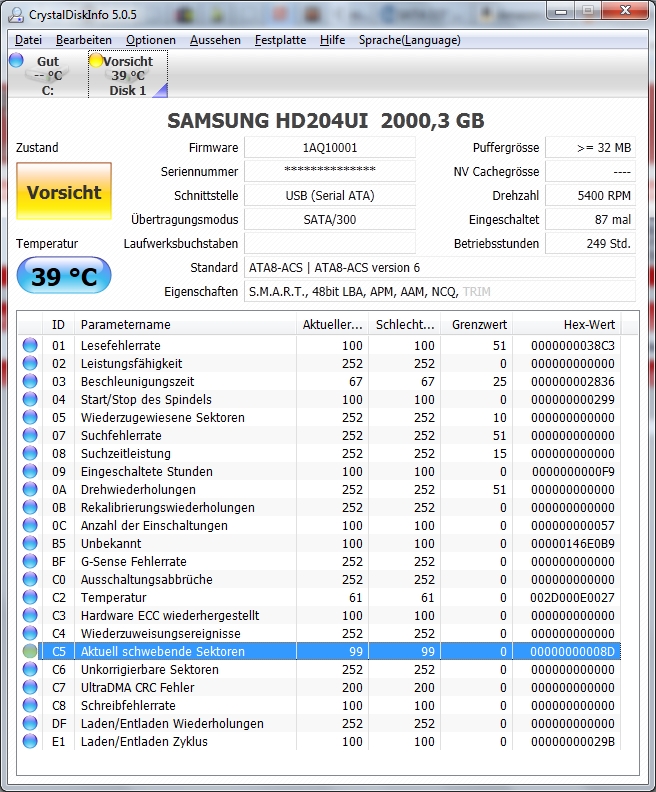Open the Sprache(Language) menu
This screenshot has height=792, width=656.
coord(410,40)
